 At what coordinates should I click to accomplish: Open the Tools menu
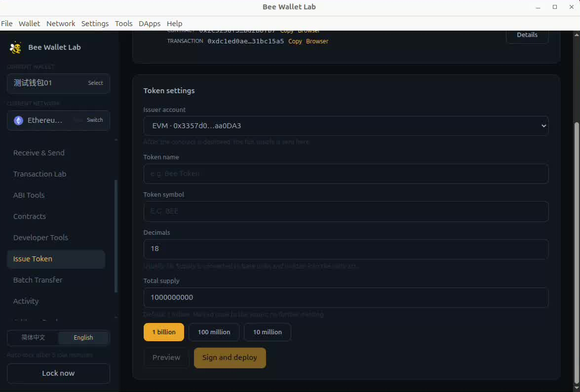pyautogui.click(x=123, y=24)
